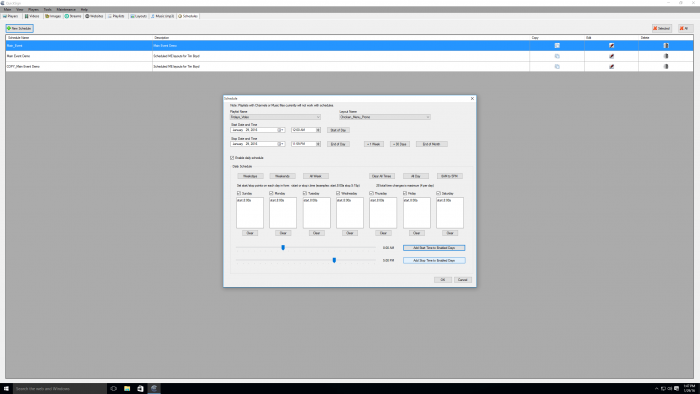Viewport: 700px width, 394px height.
Task: Click the Clear button under Saturday
Action: click(450, 233)
